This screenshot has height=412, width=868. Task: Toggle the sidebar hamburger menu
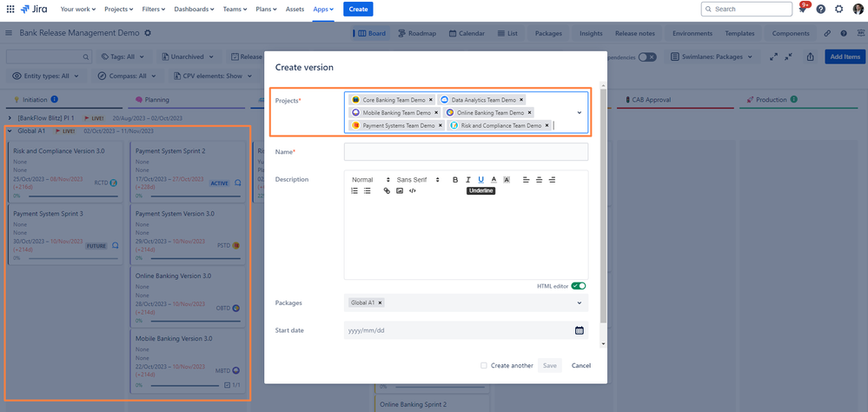click(9, 33)
